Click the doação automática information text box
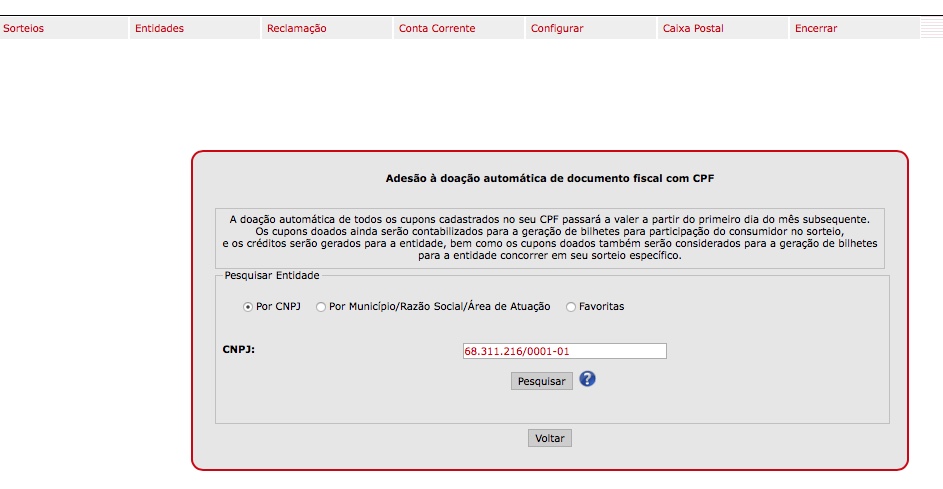 point(549,237)
